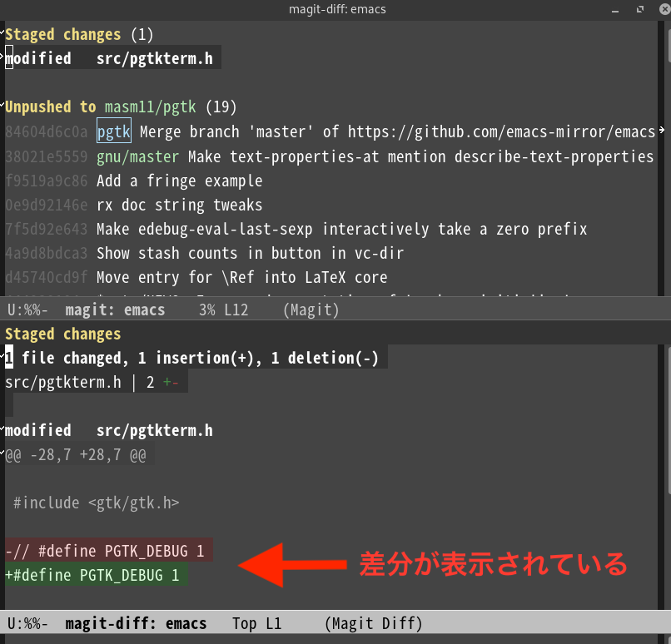The height and width of the screenshot is (644, 671).
Task: Select removed line // #define PGTK_DEBUG 1
Action: (x=109, y=551)
